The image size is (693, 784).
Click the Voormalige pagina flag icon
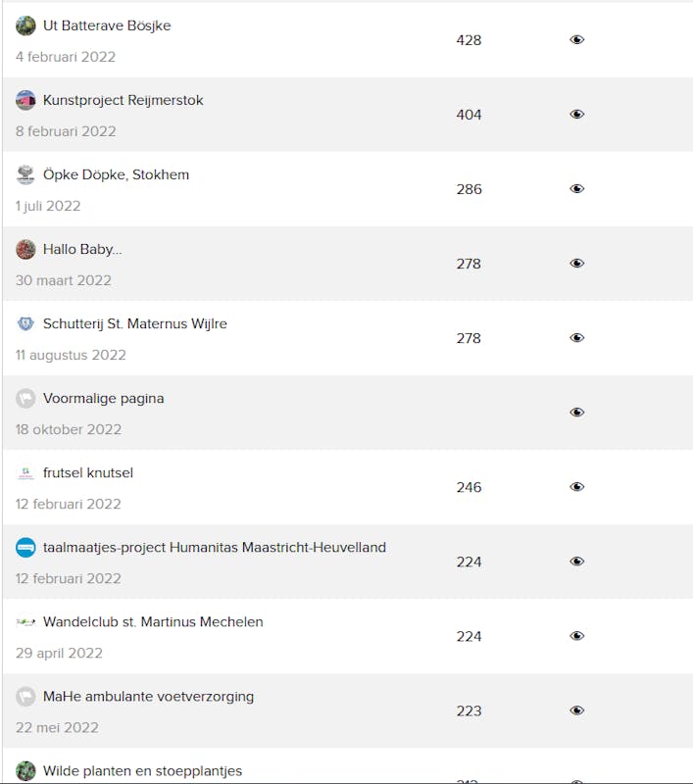point(25,398)
